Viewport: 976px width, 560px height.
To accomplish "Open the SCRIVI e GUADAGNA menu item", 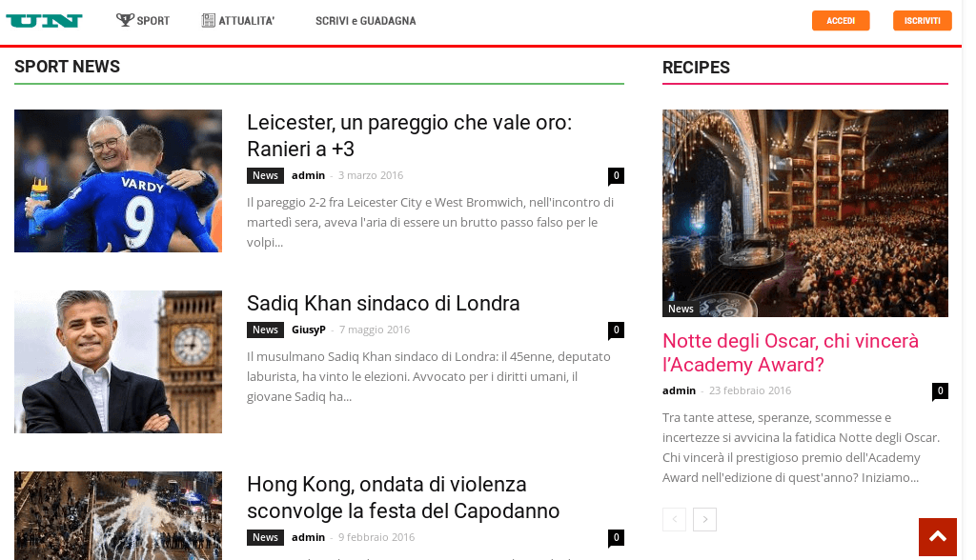I will (365, 21).
